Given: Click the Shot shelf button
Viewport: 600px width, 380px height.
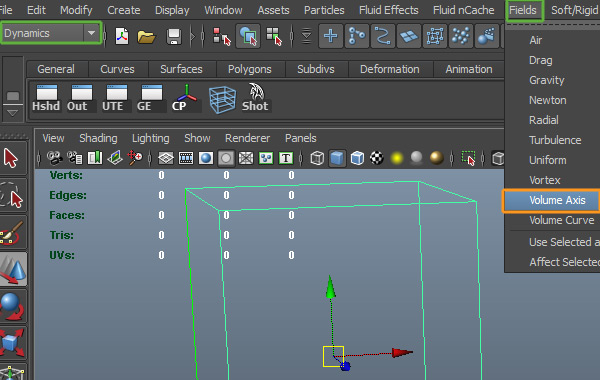Looking at the screenshot, I should (255, 98).
